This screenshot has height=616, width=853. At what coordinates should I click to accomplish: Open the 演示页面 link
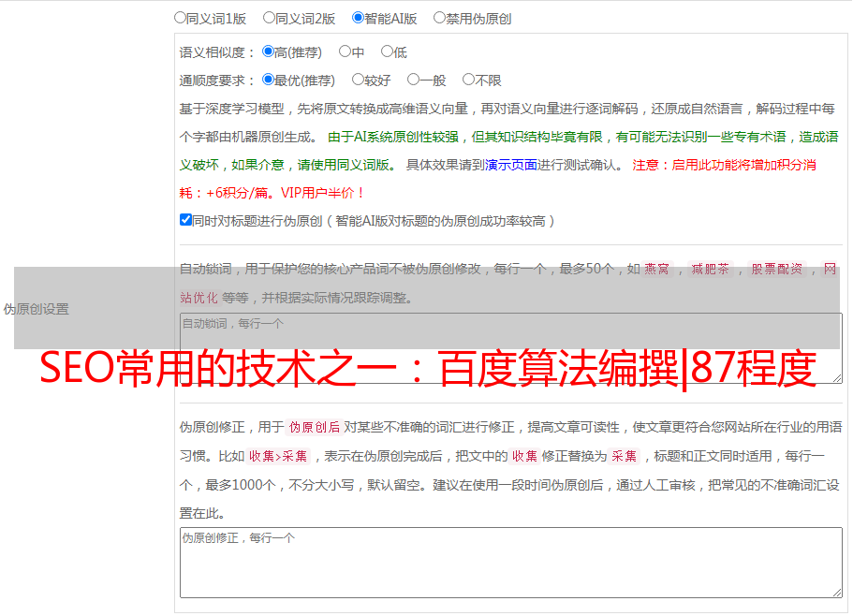point(511,165)
